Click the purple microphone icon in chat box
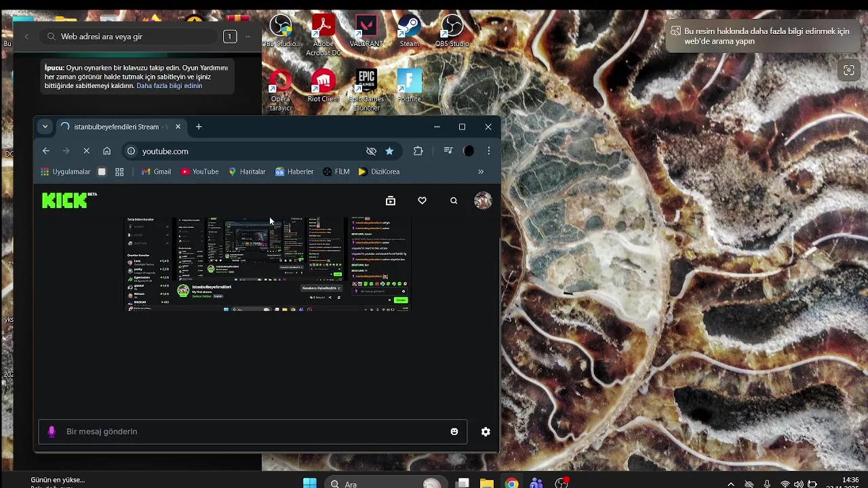 tap(52, 432)
